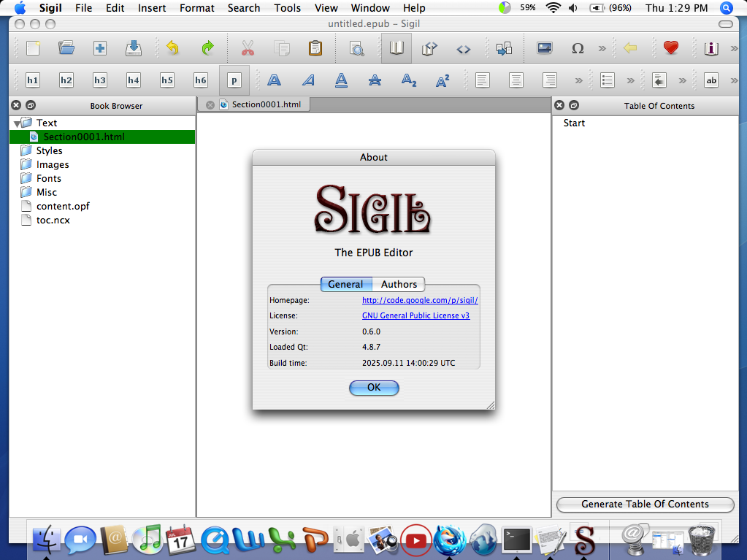The width and height of the screenshot is (747, 560).
Task: Apply Heading 4 with h4 button
Action: click(x=134, y=80)
